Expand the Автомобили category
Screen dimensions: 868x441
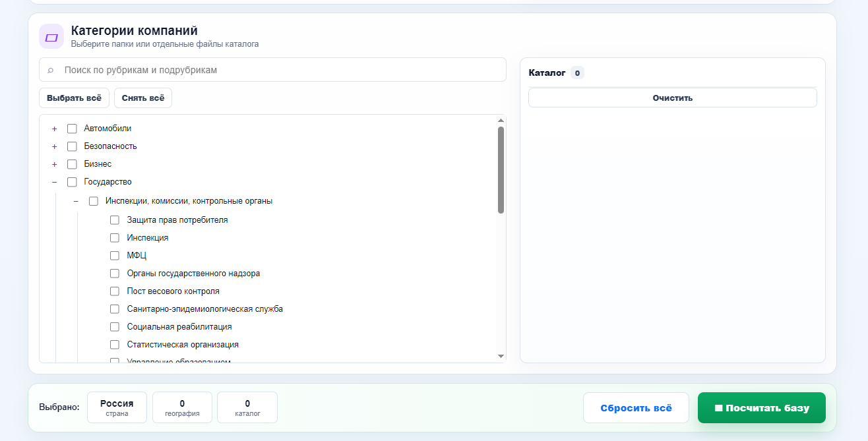pos(55,129)
